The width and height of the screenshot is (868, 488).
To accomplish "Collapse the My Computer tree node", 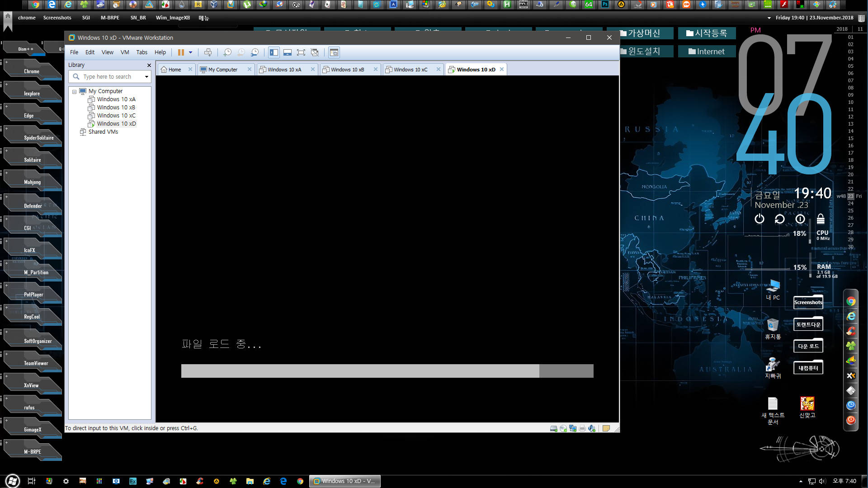I will [75, 92].
